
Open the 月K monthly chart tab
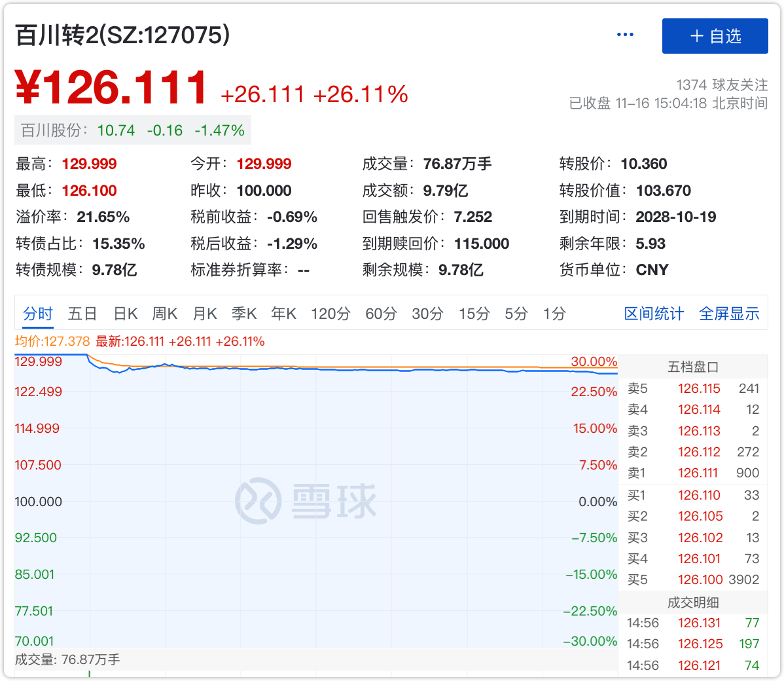click(205, 314)
